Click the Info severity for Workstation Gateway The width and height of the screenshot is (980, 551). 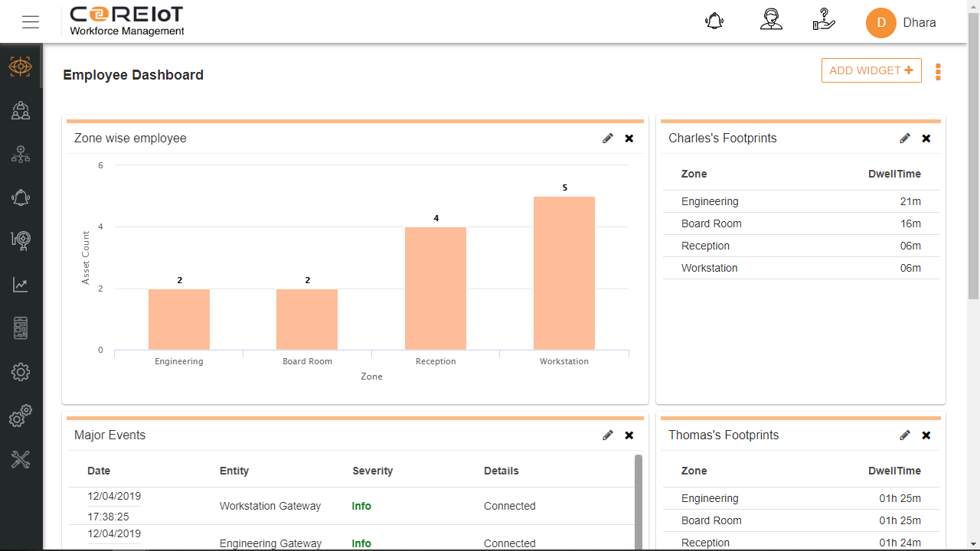[x=361, y=506]
